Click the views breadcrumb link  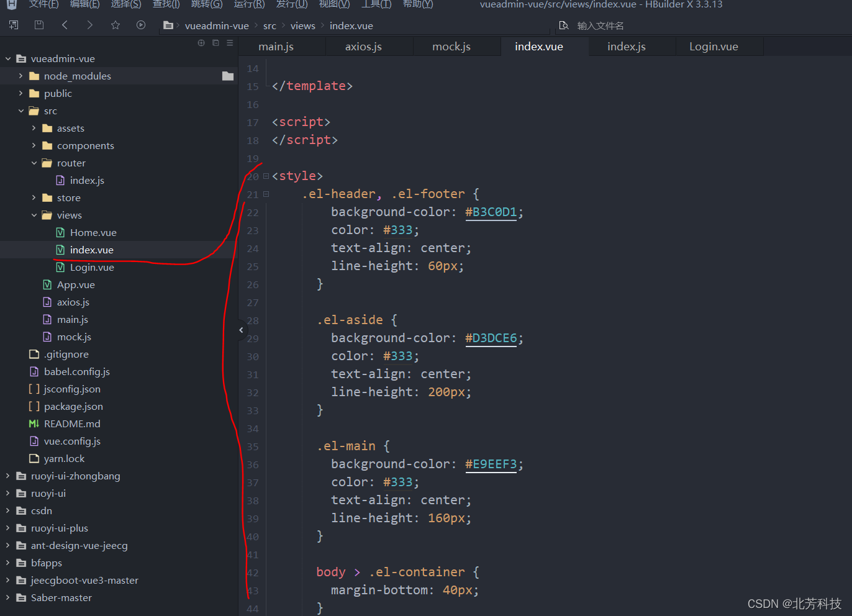pos(302,25)
